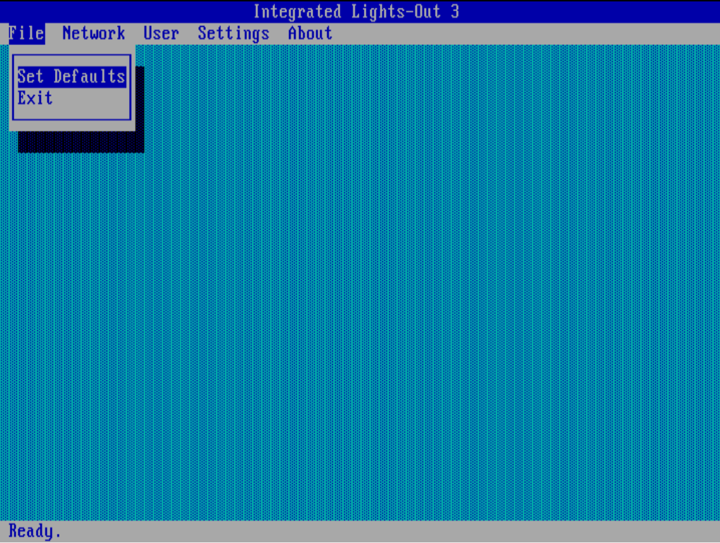Viewport: 720px width, 543px height.
Task: Open the Settings menu
Action: click(x=233, y=34)
